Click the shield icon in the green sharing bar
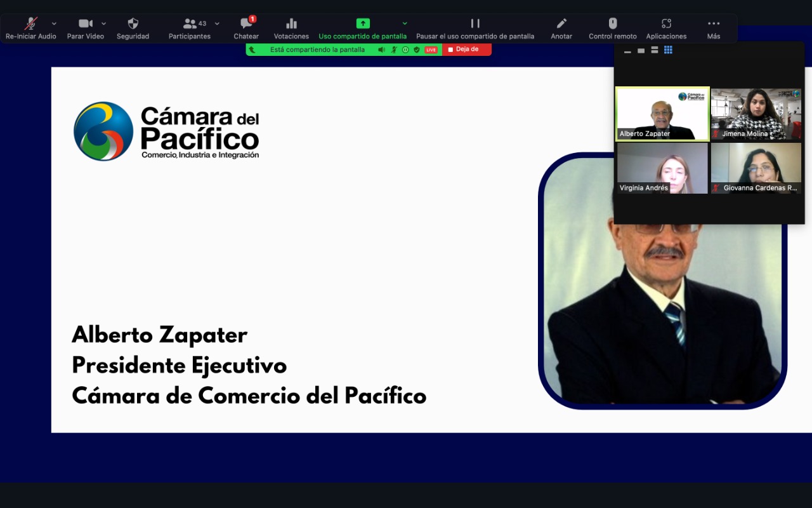Image resolution: width=812 pixels, height=508 pixels. (x=417, y=50)
